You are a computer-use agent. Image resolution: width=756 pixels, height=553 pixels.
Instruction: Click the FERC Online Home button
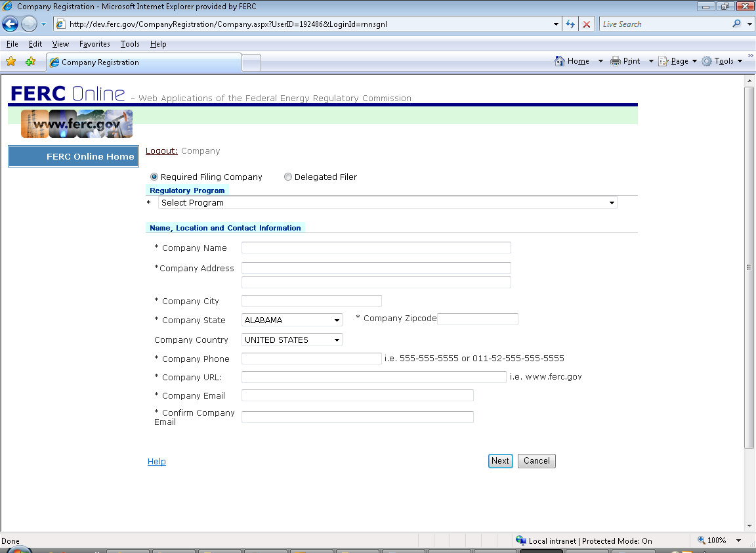(73, 156)
